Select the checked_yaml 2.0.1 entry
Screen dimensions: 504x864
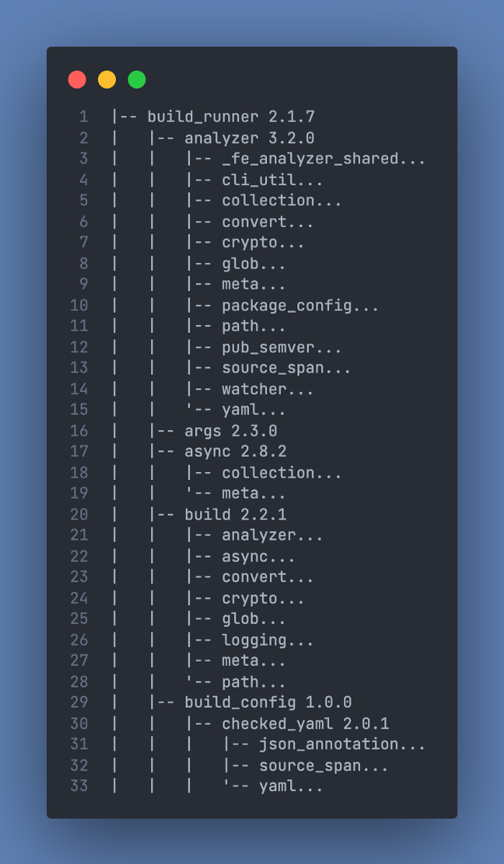click(305, 723)
